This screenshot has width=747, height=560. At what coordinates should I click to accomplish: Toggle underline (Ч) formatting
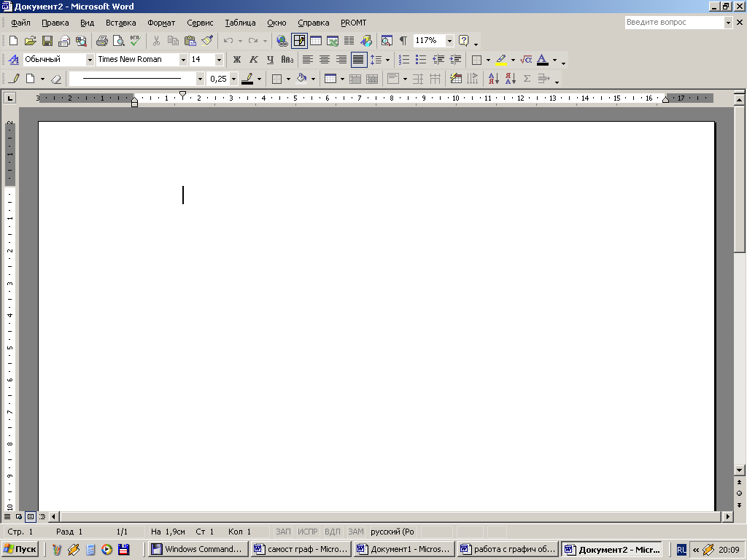point(270,60)
